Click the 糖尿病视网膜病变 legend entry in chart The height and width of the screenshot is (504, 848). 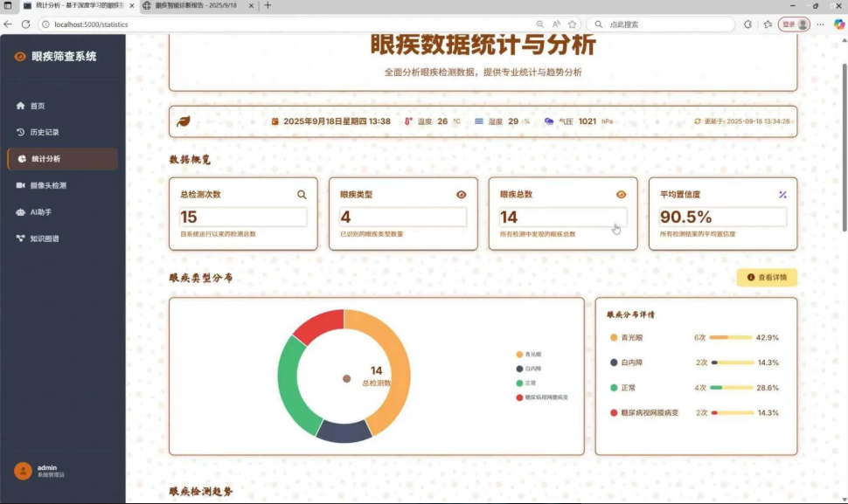542,397
